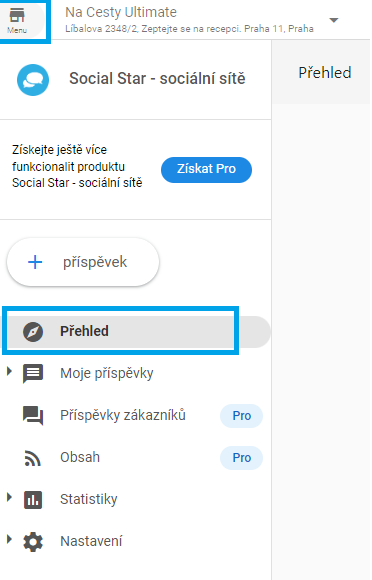Click the Nastavení gear icon

(33, 542)
